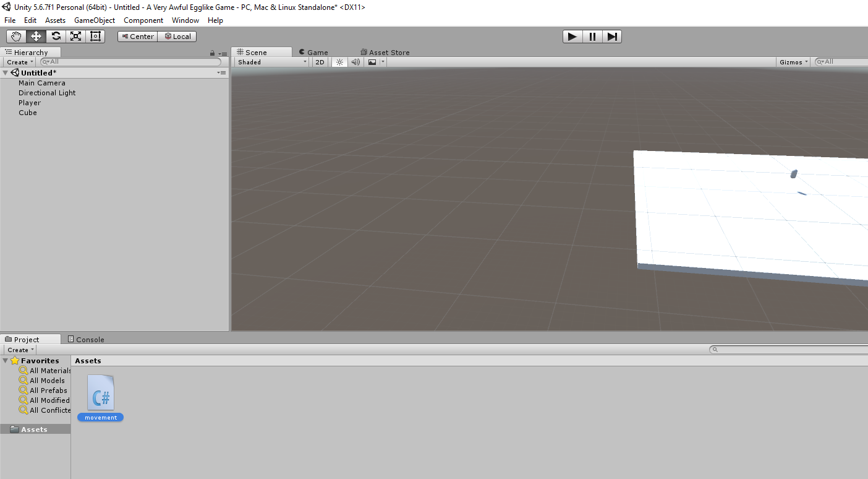Click the Scene view search field
The width and height of the screenshot is (868, 479).
tap(841, 62)
